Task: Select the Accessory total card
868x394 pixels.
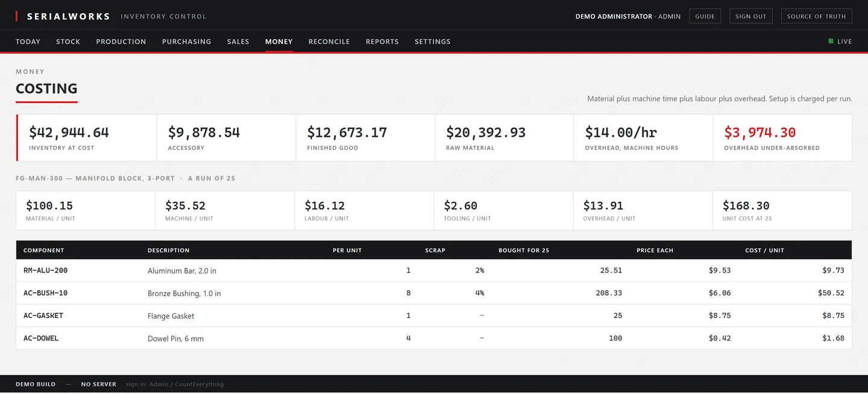Action: (x=227, y=138)
